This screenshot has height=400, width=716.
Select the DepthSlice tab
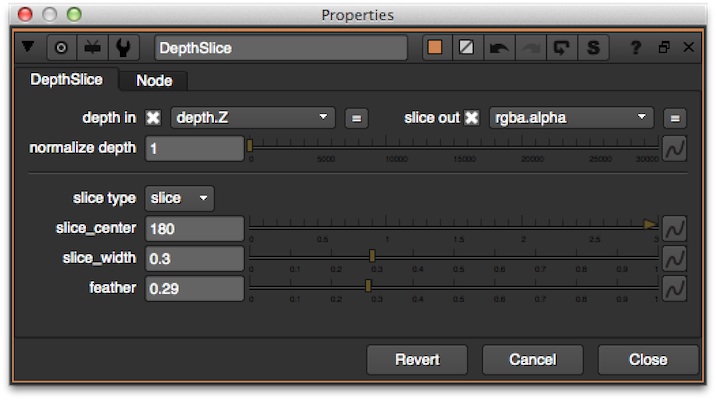tap(65, 80)
